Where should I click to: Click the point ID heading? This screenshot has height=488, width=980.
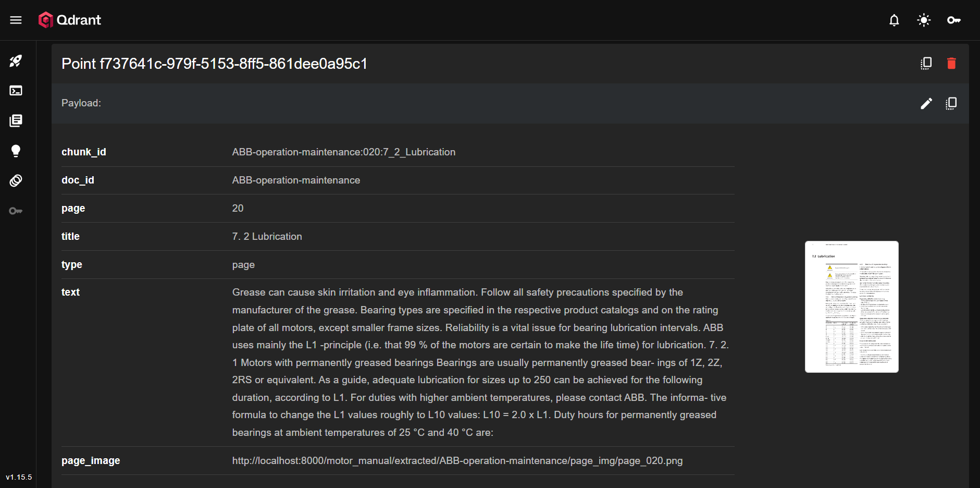(214, 64)
